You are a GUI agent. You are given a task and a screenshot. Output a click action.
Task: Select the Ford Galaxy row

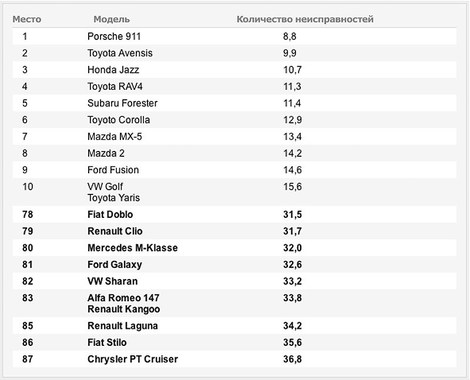click(234, 264)
